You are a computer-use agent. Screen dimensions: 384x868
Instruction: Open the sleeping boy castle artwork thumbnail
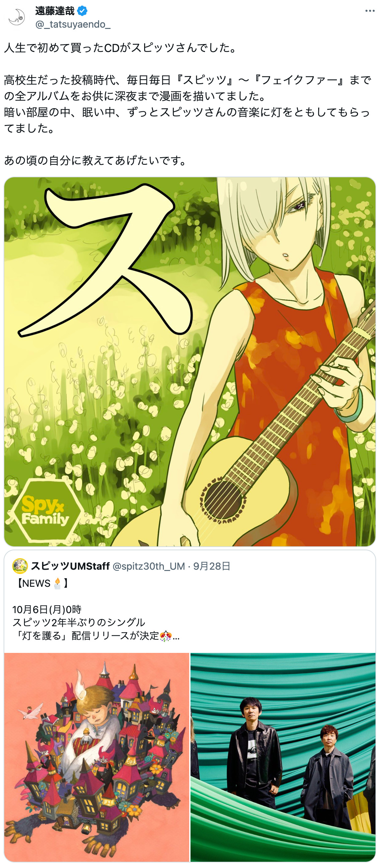tap(97, 757)
